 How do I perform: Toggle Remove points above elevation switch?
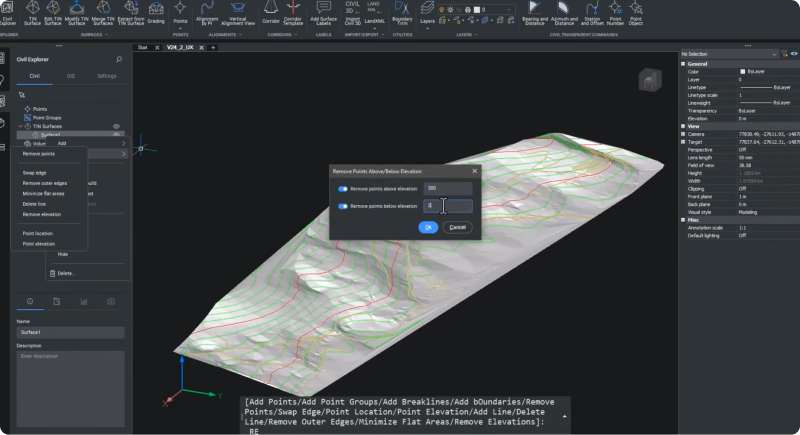tap(343, 188)
